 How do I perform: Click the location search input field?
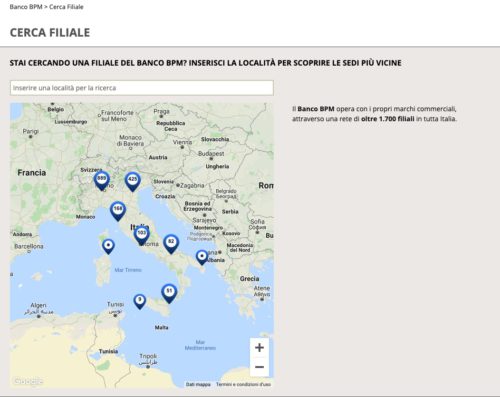[142, 88]
